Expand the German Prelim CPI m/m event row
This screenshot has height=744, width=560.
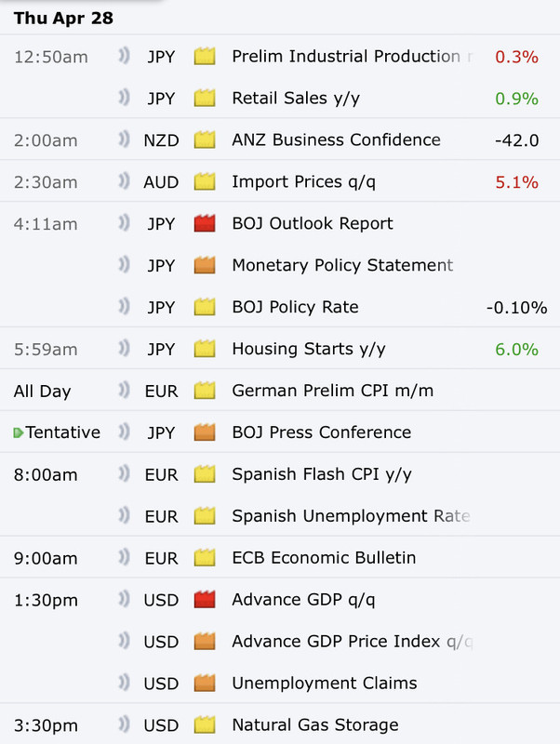tap(280, 391)
